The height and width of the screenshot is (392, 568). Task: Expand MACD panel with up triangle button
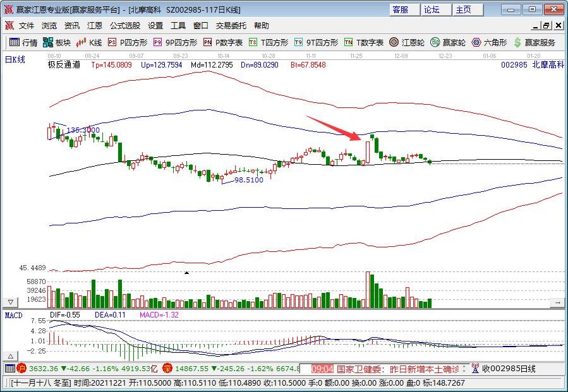click(x=11, y=356)
